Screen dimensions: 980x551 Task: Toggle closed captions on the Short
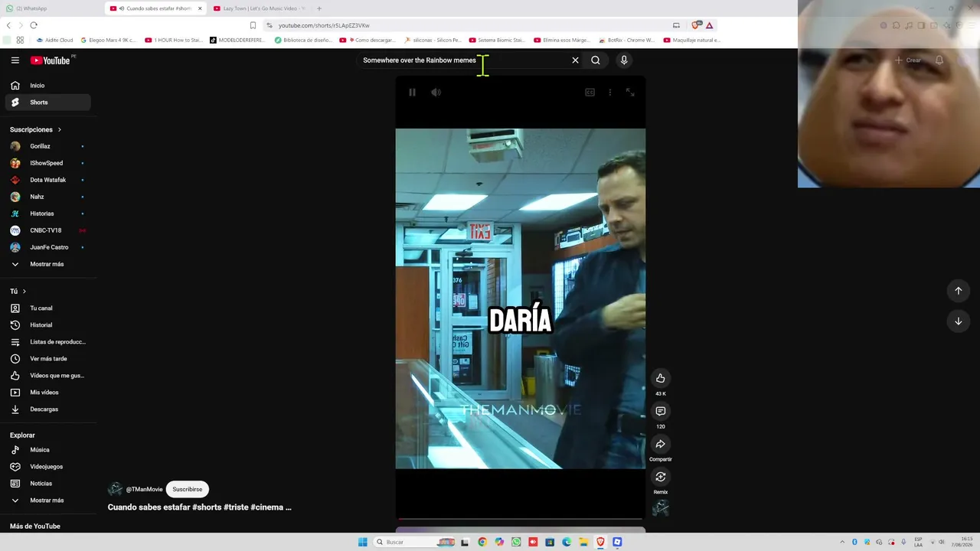coord(590,93)
